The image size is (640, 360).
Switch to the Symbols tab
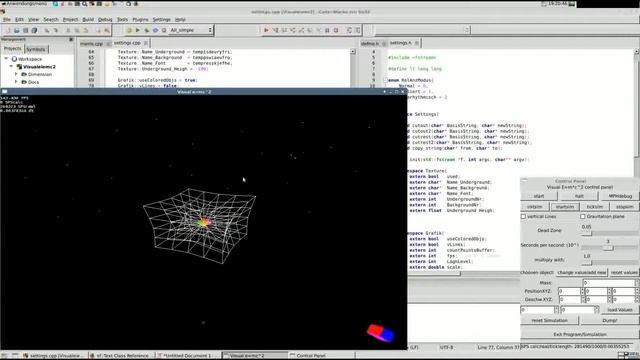[36, 49]
